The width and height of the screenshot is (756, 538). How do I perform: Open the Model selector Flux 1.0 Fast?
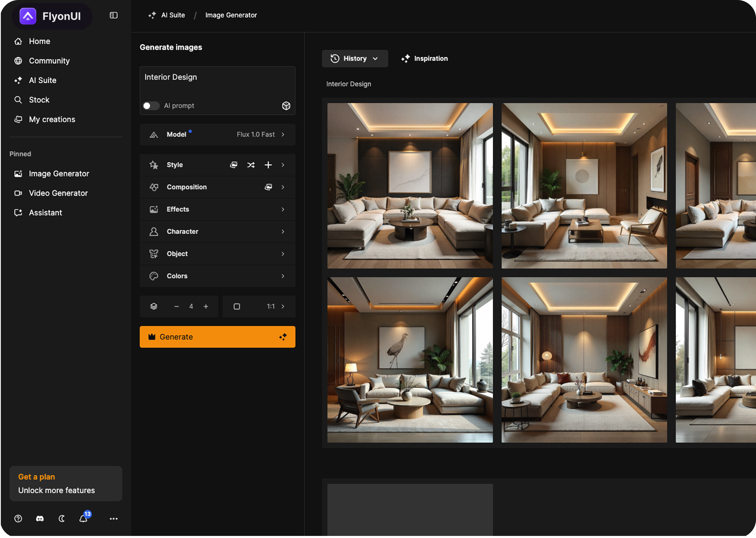click(x=217, y=135)
